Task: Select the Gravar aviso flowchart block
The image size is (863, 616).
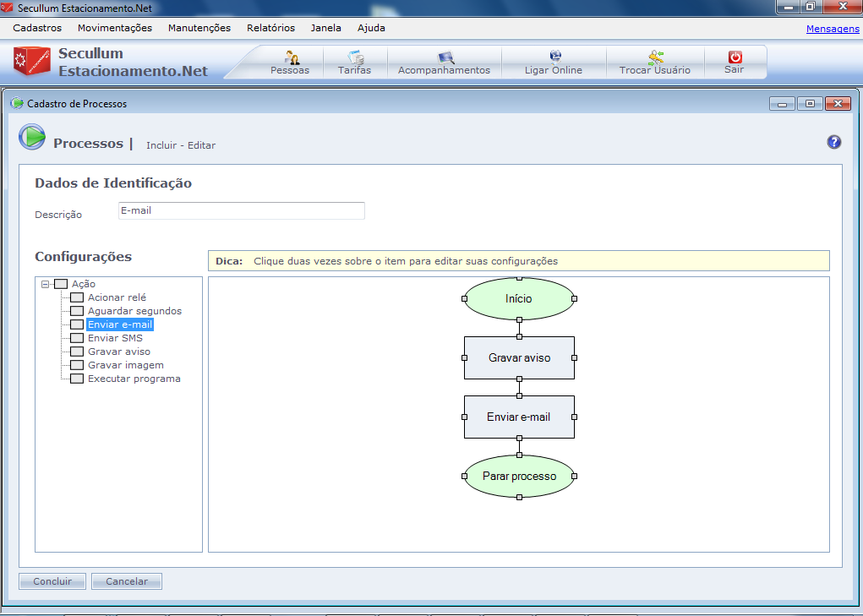Action: (x=519, y=358)
